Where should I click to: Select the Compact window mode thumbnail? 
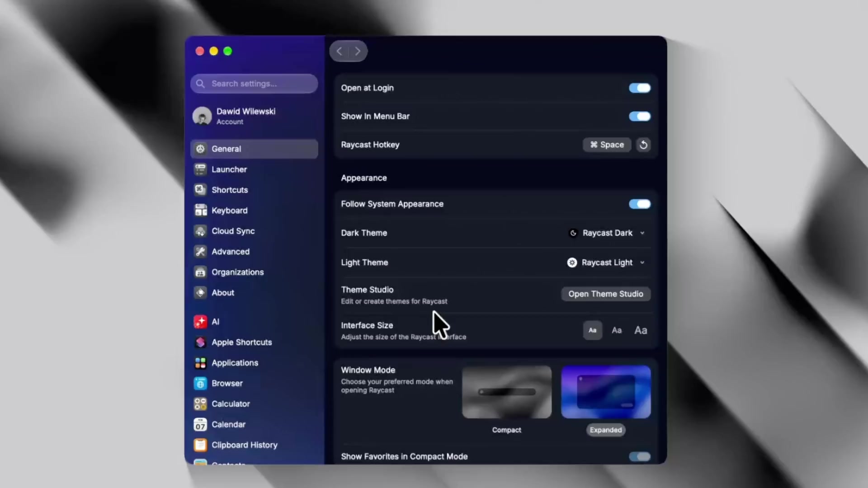pos(507,392)
